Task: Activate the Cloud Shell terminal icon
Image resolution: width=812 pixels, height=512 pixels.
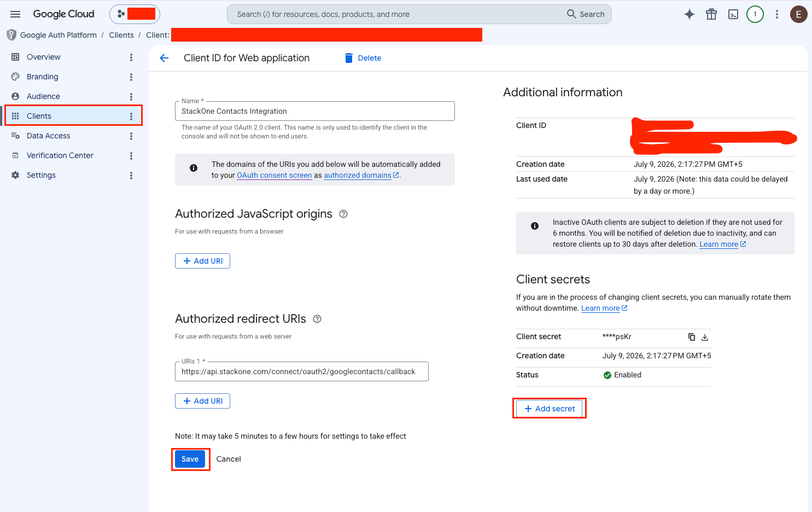Action: click(733, 15)
